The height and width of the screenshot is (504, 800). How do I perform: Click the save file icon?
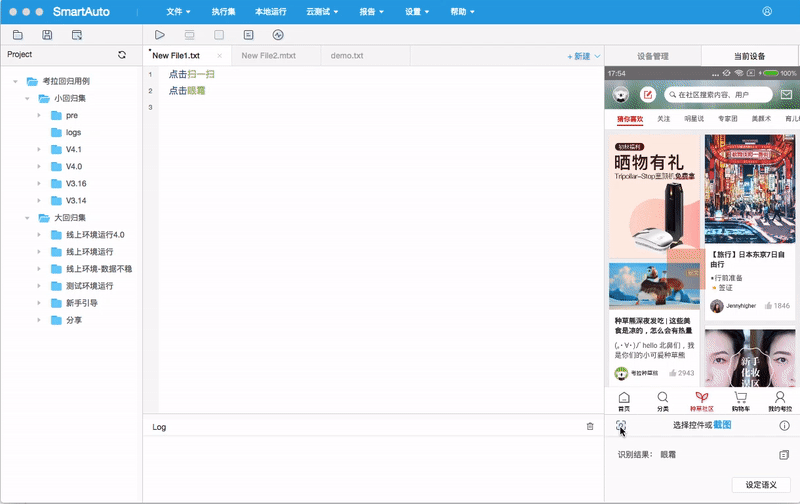[47, 35]
